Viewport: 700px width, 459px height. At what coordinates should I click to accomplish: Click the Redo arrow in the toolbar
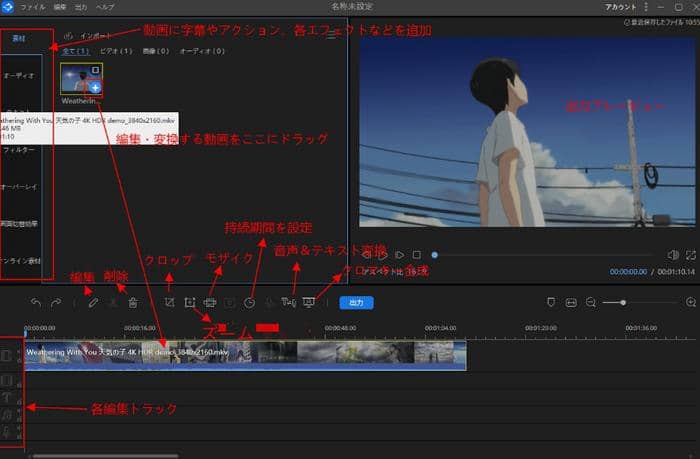(56, 303)
